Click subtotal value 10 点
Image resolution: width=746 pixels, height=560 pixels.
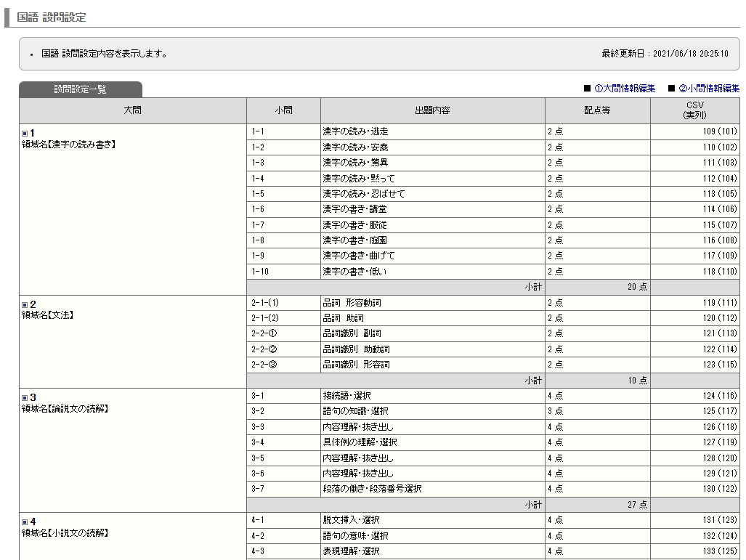click(x=637, y=380)
